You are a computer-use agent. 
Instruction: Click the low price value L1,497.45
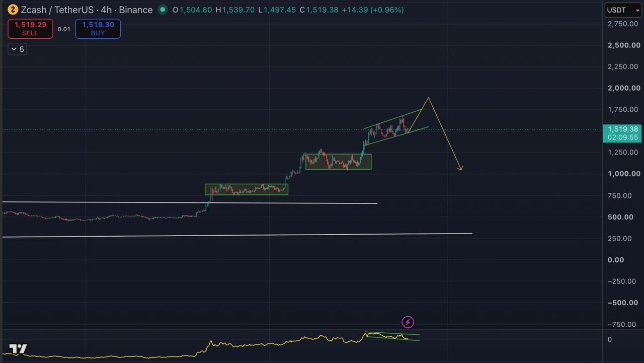pyautogui.click(x=277, y=10)
